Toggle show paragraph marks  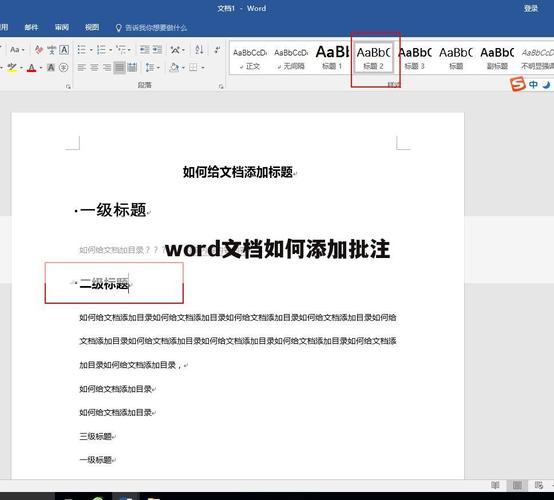(x=217, y=49)
